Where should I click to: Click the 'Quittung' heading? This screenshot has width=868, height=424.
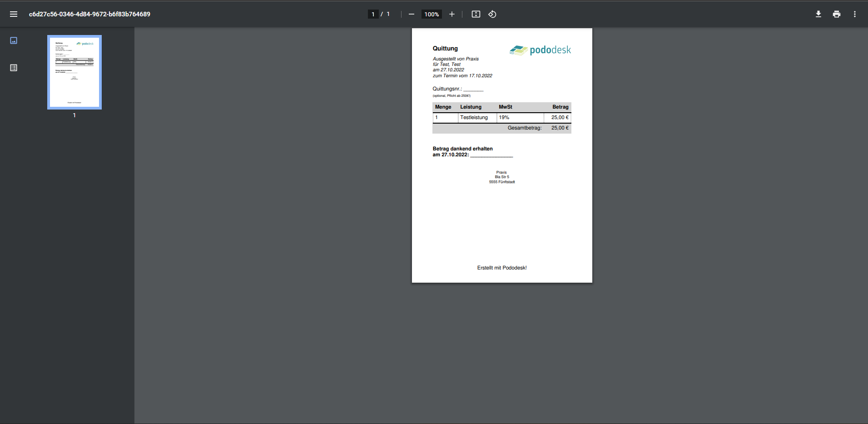point(445,49)
